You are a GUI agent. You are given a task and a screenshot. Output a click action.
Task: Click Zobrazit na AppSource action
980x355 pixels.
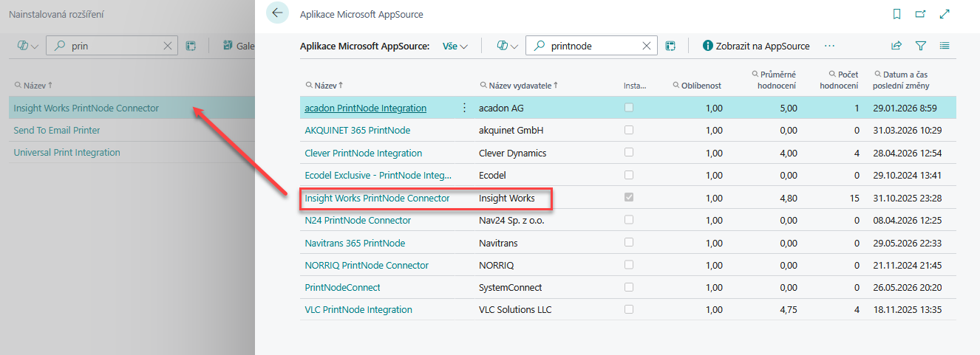[x=756, y=46]
